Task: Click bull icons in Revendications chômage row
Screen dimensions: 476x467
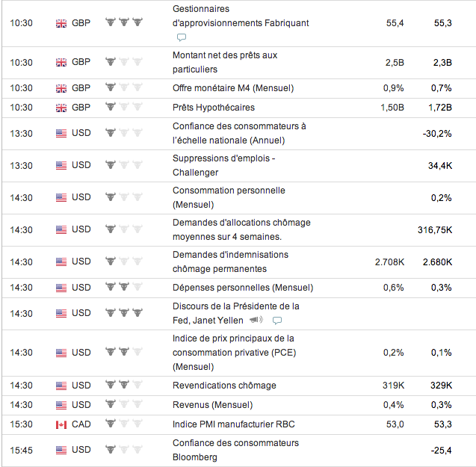Action: click(x=123, y=386)
